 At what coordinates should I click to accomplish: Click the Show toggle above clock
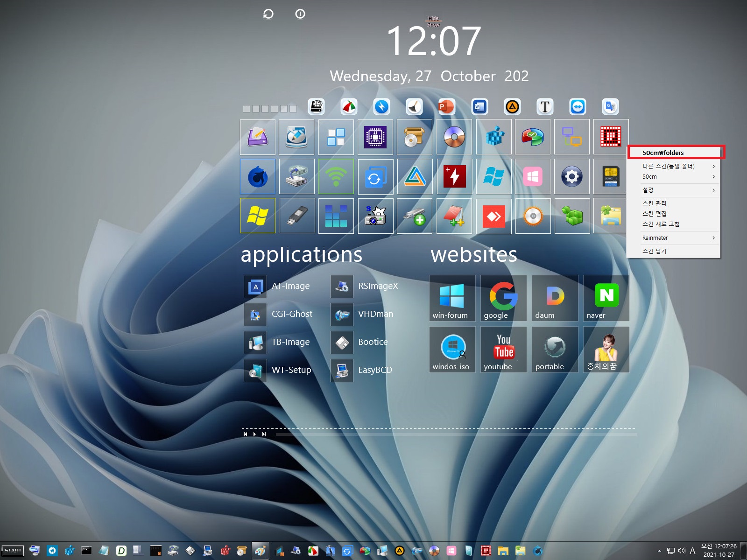433,25
